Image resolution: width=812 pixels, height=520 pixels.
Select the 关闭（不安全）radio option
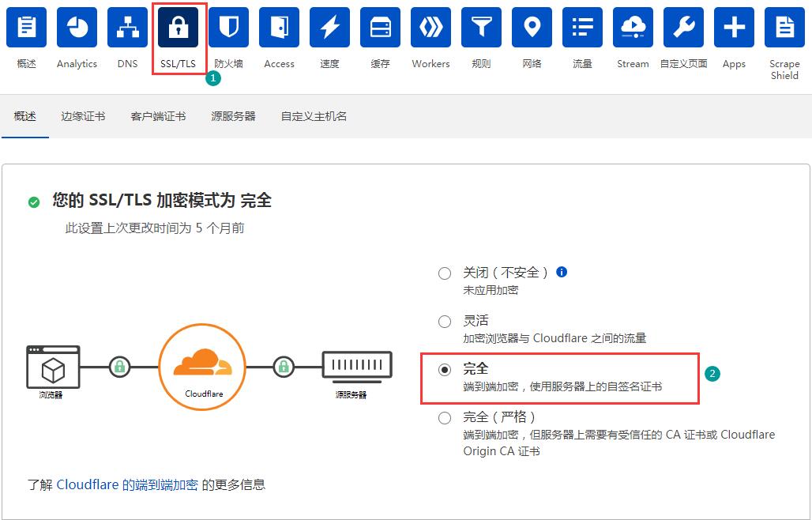[445, 273]
